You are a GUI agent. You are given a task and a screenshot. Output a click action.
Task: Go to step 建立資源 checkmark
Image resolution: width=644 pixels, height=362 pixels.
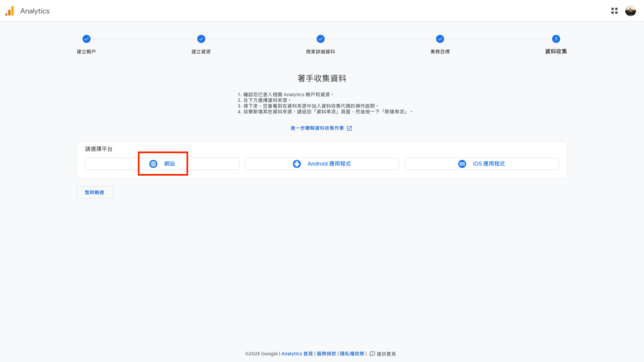[x=201, y=39]
